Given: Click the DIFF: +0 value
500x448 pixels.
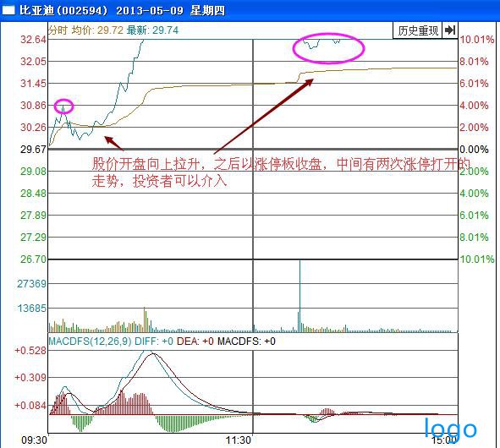Looking at the screenshot, I should tap(154, 341).
